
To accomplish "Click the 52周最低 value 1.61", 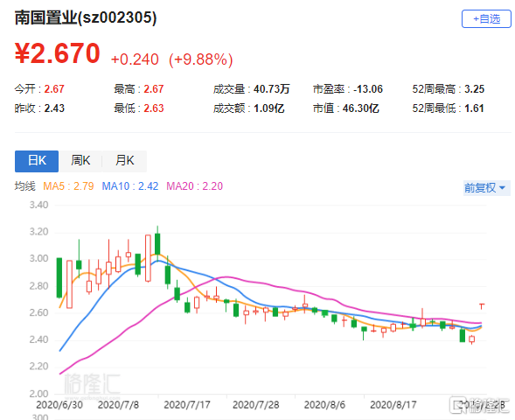I will (474, 108).
